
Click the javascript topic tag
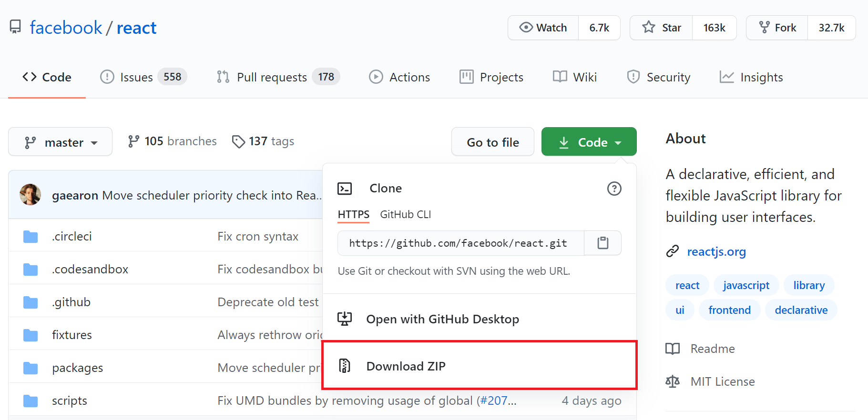[746, 285]
